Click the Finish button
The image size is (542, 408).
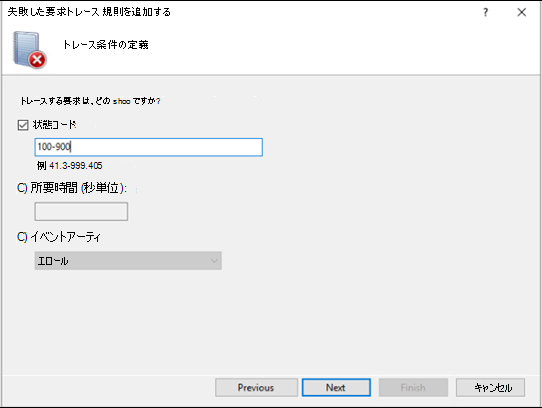413,388
